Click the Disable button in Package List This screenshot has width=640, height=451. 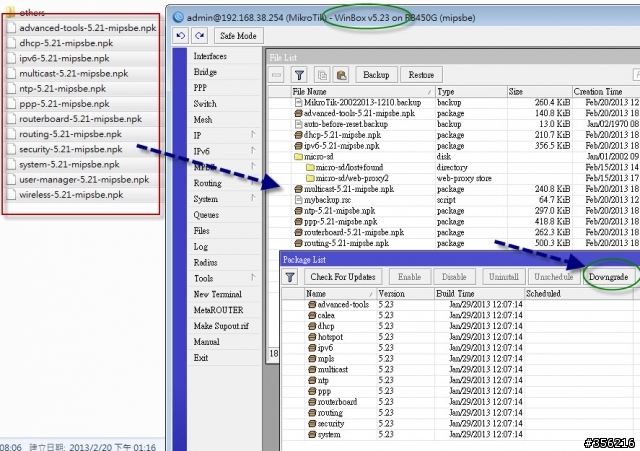454,277
